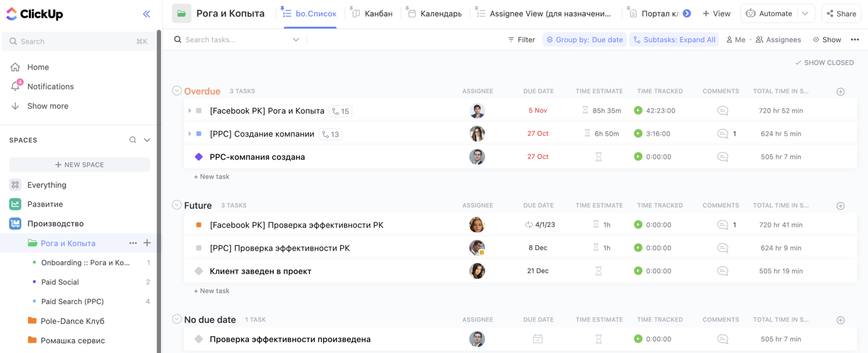
Task: Click add column plus in Overdue group
Action: [x=841, y=91]
